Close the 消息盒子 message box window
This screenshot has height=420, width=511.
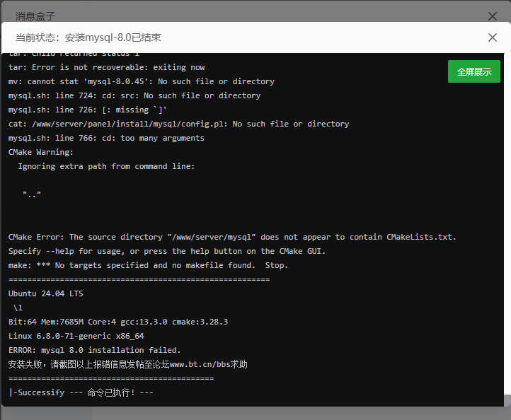coord(493,16)
